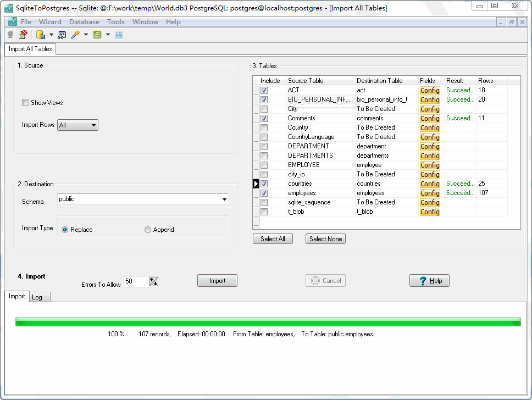The width and height of the screenshot is (532, 400).
Task: Open the Import Rows dropdown
Action: pyautogui.click(x=77, y=125)
